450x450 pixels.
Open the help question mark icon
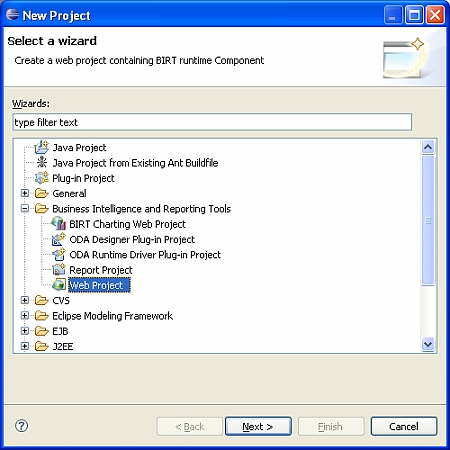point(22,426)
